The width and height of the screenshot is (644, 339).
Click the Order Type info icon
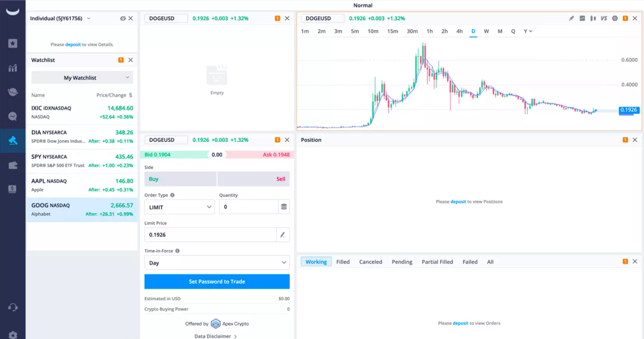[172, 195]
